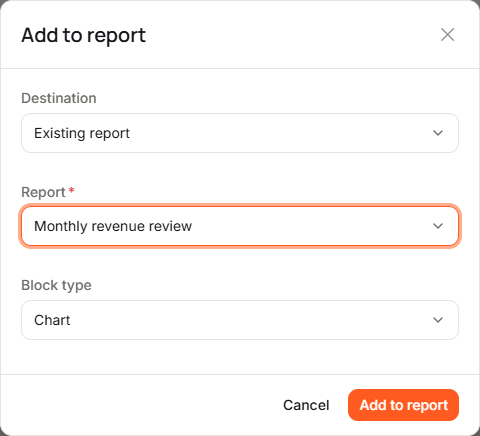Close the Add to report dialog
The height and width of the screenshot is (436, 480).
pyautogui.click(x=447, y=35)
